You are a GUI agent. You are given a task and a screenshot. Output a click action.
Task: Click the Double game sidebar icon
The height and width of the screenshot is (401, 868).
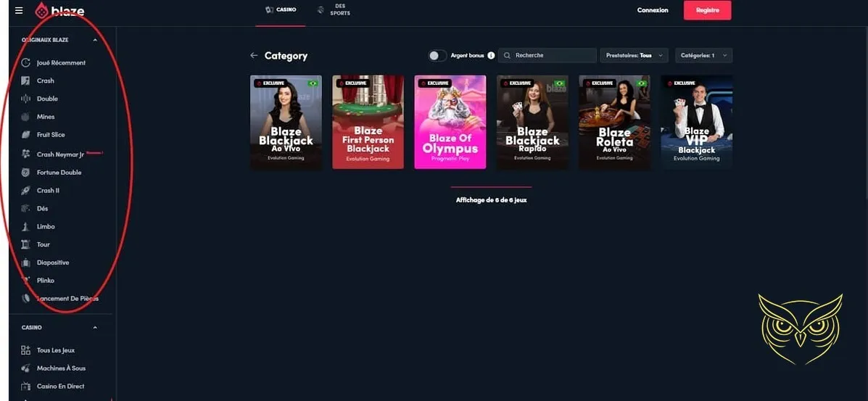(x=25, y=99)
